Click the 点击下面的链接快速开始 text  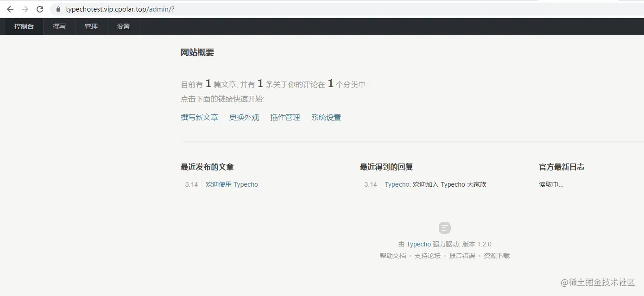click(222, 99)
